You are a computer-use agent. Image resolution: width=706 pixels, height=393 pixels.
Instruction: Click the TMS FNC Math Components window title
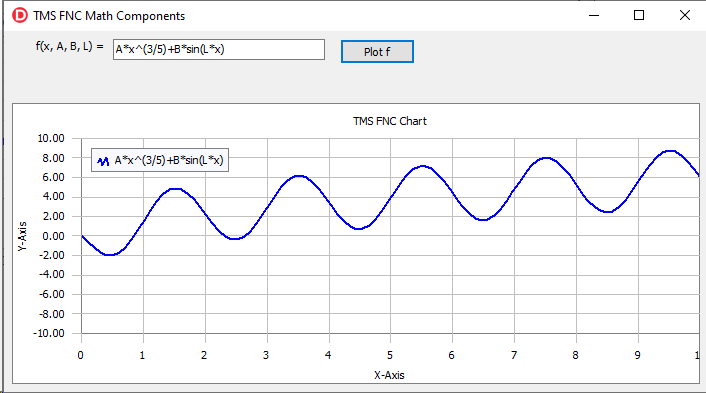click(109, 16)
